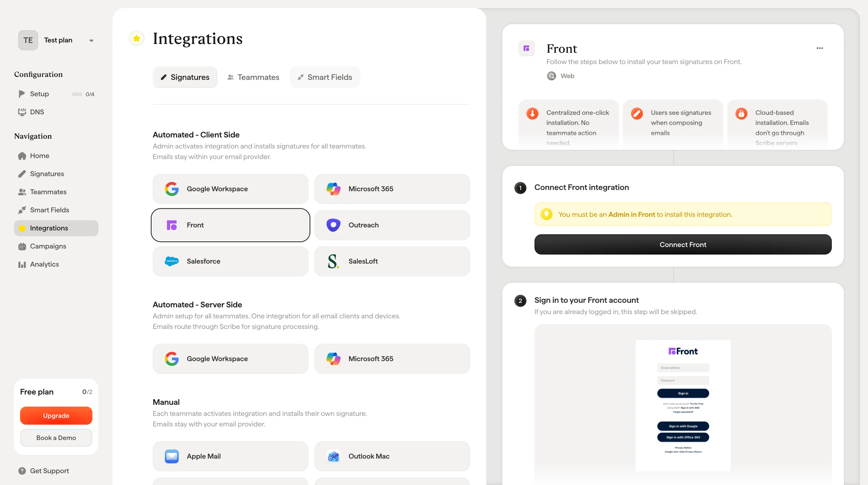The image size is (868, 485).
Task: Click the yellow star icon beside Integrations title
Action: click(x=136, y=38)
